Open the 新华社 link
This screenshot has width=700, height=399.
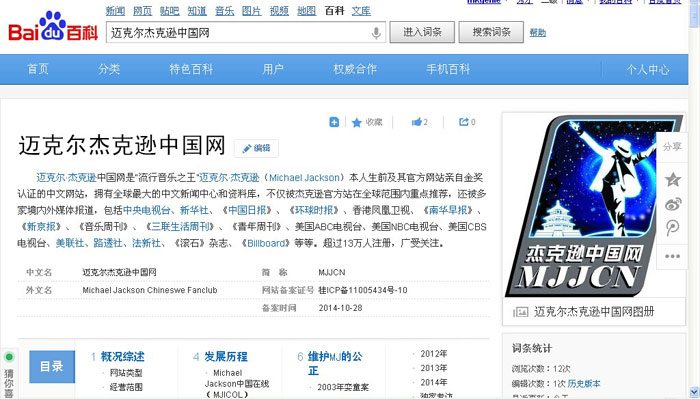[194, 210]
